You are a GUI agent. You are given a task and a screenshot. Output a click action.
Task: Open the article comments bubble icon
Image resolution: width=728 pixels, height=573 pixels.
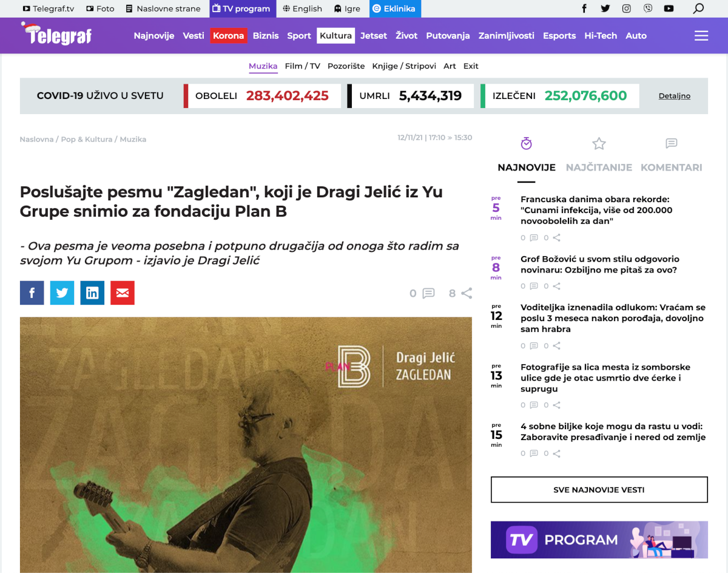[x=428, y=293]
